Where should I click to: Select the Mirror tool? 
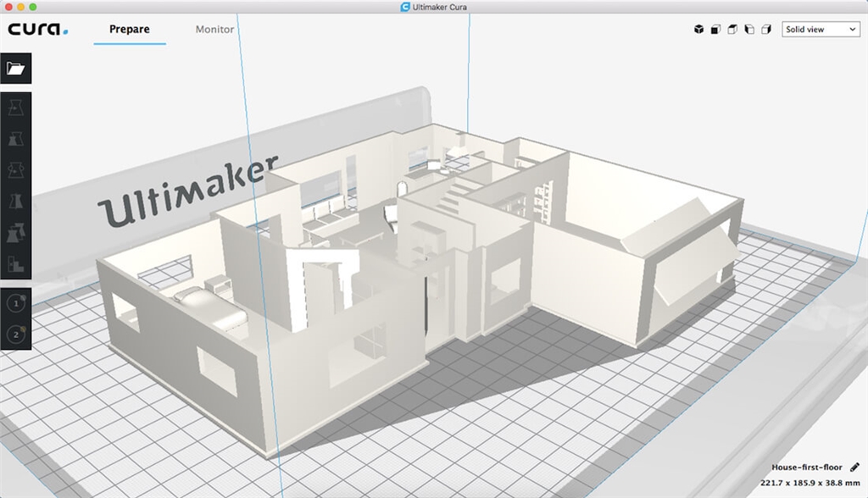click(x=16, y=201)
